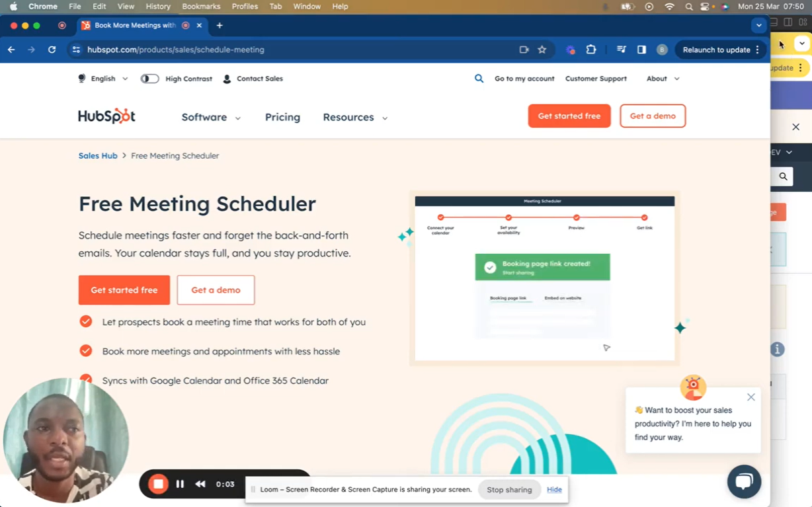Click header Get started free button
Screen dimensions: 812x507
(569, 116)
